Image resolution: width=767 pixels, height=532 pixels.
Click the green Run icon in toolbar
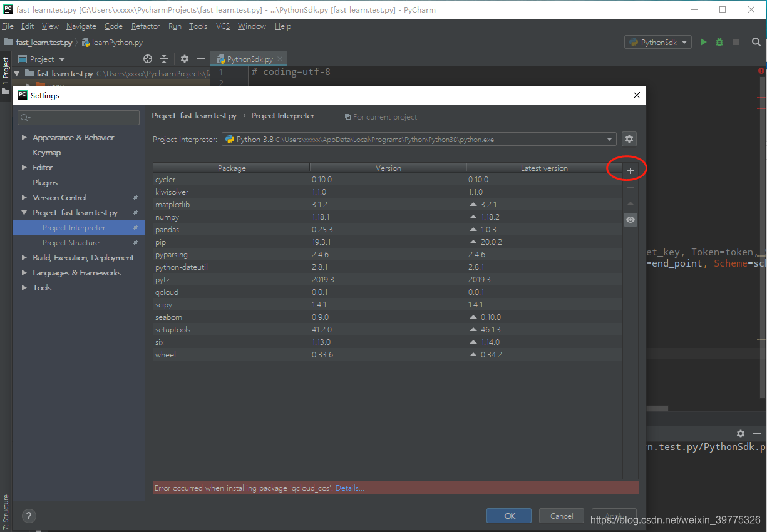[x=703, y=42]
